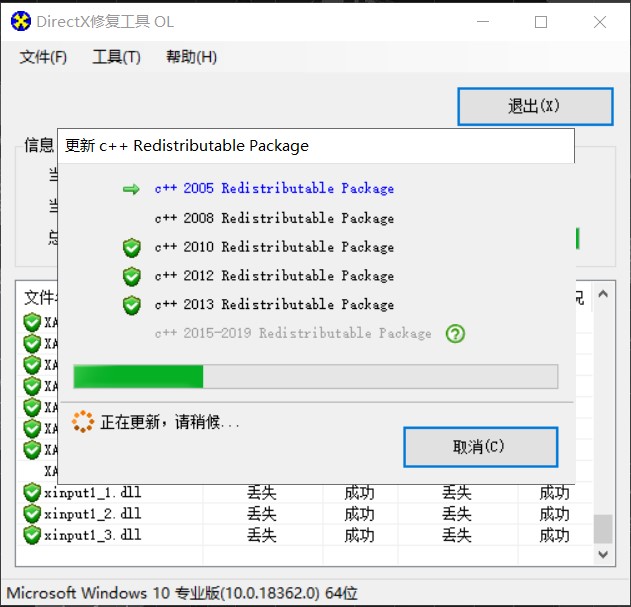Select c++ 2010 Redistributable Package entry

(x=274, y=247)
